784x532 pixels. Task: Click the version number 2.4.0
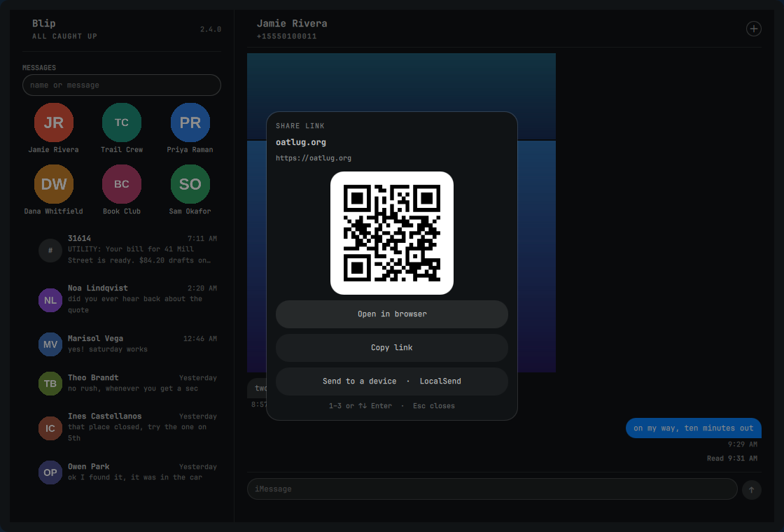pyautogui.click(x=211, y=29)
